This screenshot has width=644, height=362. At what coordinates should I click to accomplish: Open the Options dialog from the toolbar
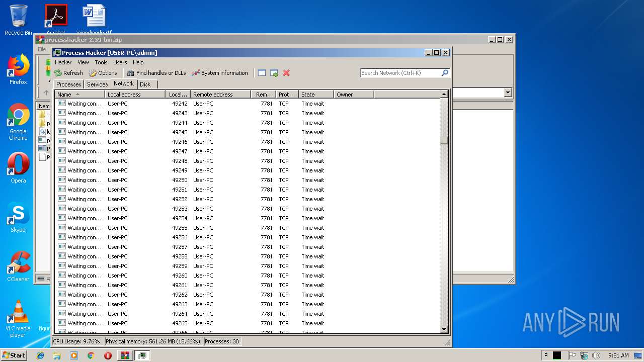click(103, 73)
